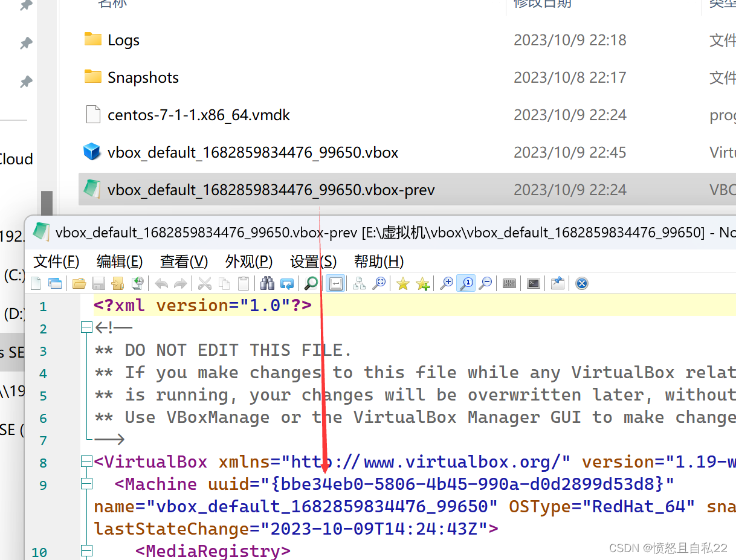736x560 pixels.
Task: Click the Copy icon in the toolbar
Action: coord(224,283)
